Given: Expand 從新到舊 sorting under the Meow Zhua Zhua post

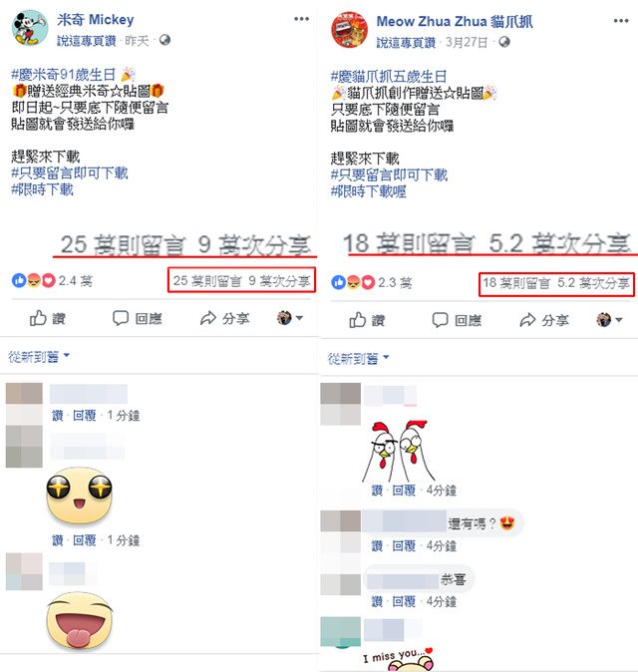Looking at the screenshot, I should pos(358,358).
